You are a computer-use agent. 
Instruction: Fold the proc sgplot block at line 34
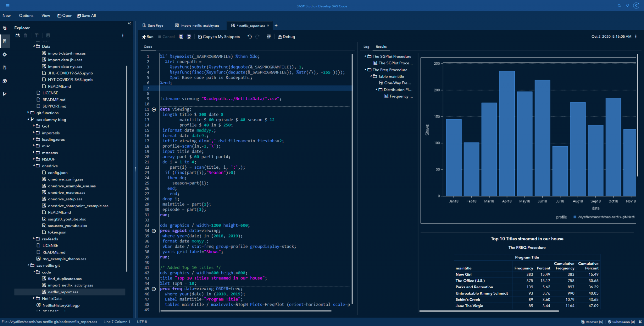tap(154, 231)
